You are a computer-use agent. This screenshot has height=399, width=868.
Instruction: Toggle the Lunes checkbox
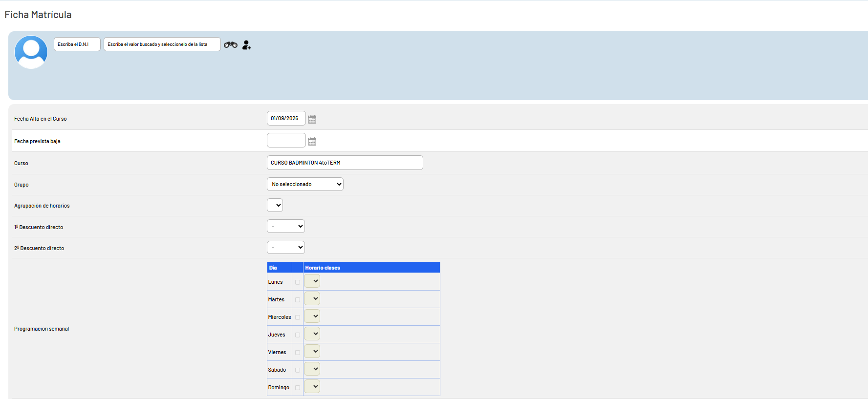tap(298, 282)
